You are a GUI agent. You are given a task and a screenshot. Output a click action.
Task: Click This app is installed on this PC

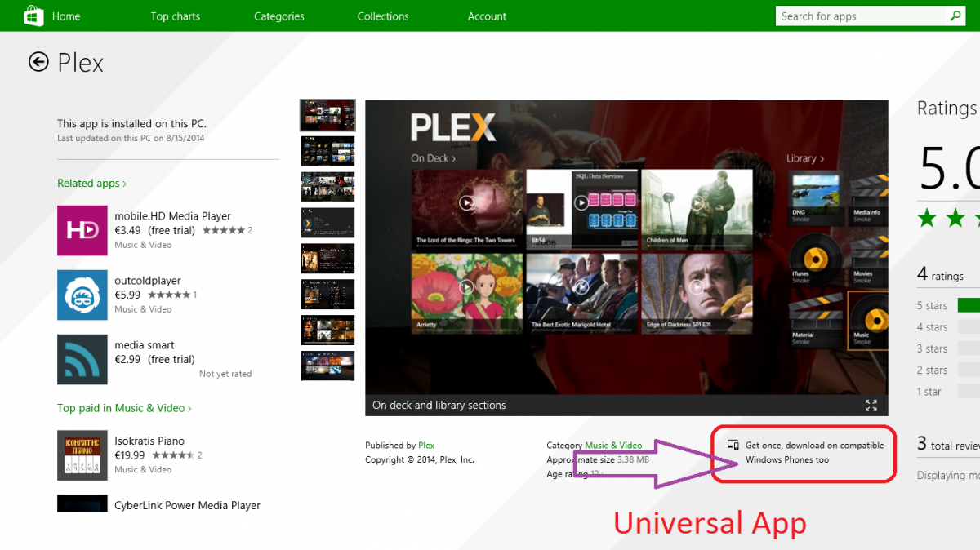pos(131,124)
